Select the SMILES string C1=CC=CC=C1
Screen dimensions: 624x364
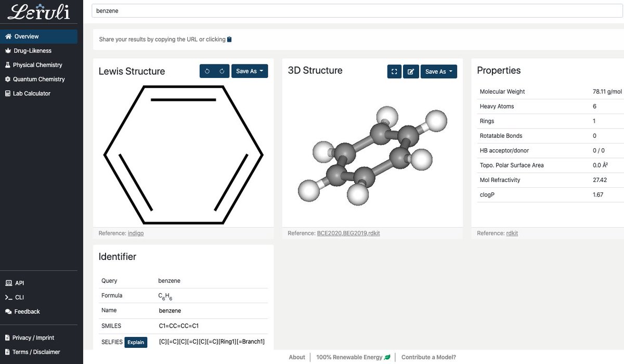click(179, 326)
